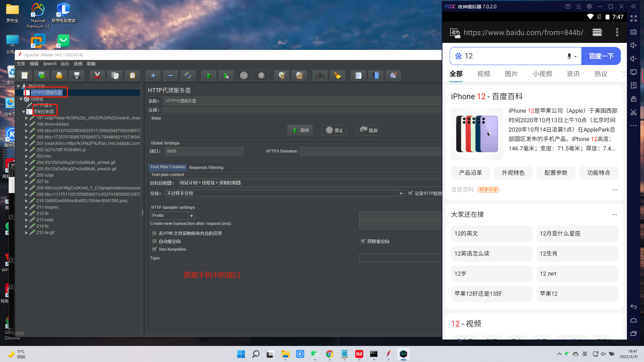Viewport: 644px width, 362px height.
Task: Click the 端口 port input field
Action: [x=204, y=151]
